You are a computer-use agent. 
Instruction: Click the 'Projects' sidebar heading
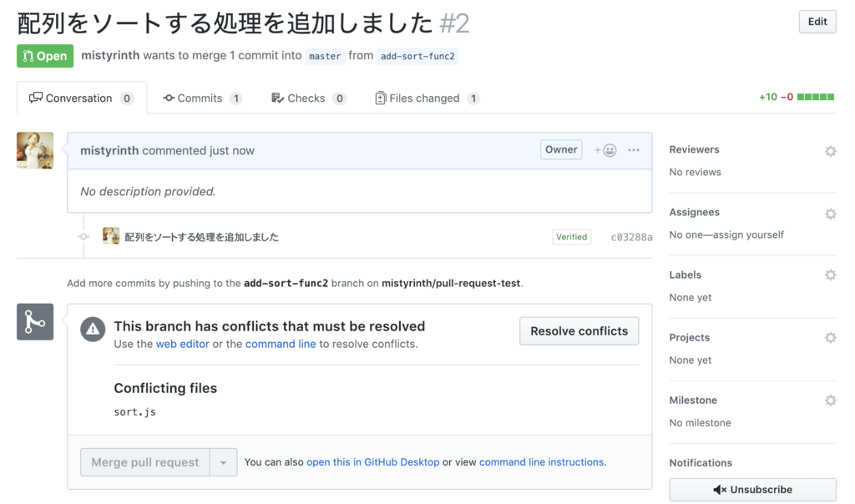(x=689, y=337)
